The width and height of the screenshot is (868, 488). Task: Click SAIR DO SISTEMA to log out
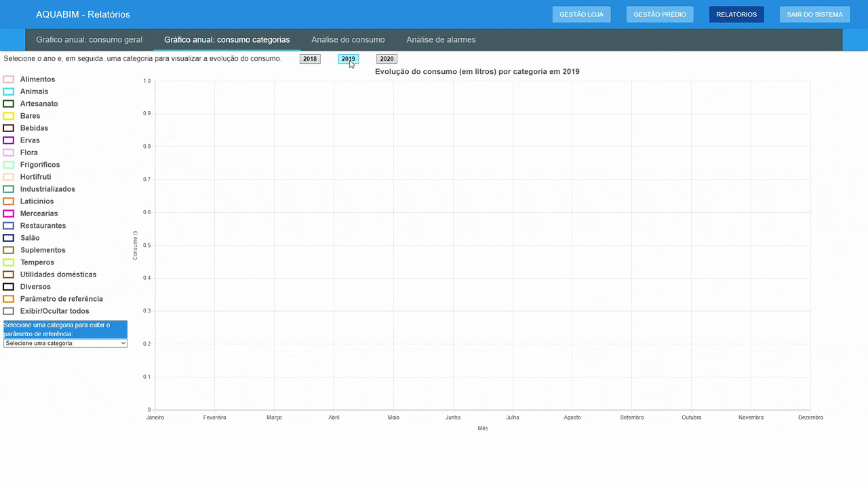(x=814, y=14)
